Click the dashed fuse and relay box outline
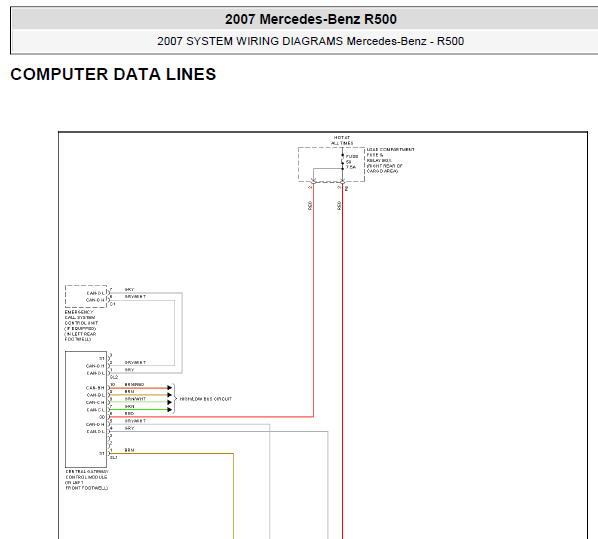598x539 pixels. pos(331,164)
